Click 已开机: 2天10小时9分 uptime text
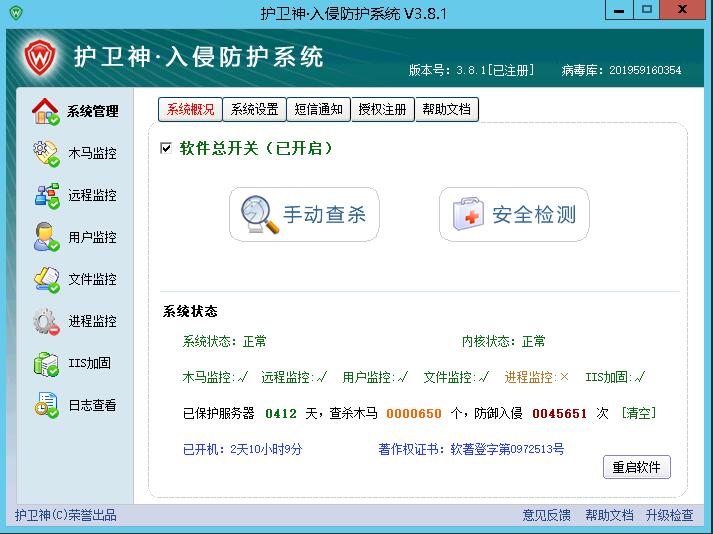Image resolution: width=713 pixels, height=534 pixels. pyautogui.click(x=242, y=449)
